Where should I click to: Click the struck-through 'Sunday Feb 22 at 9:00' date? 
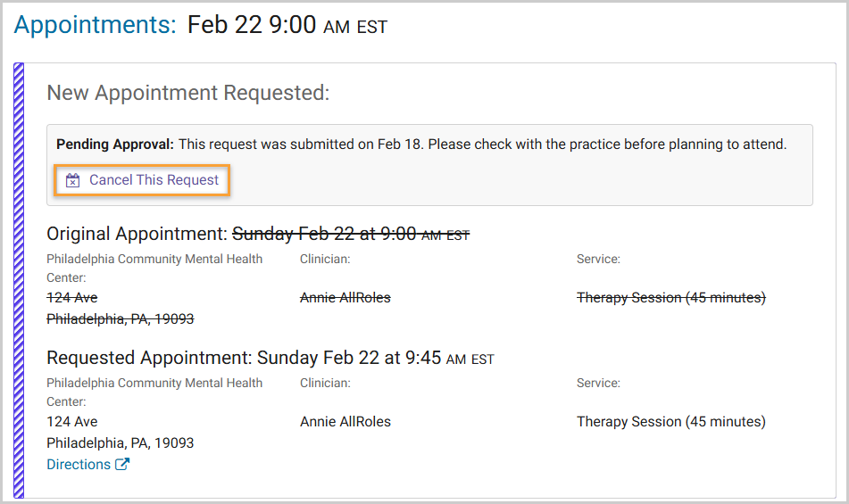click(x=351, y=234)
